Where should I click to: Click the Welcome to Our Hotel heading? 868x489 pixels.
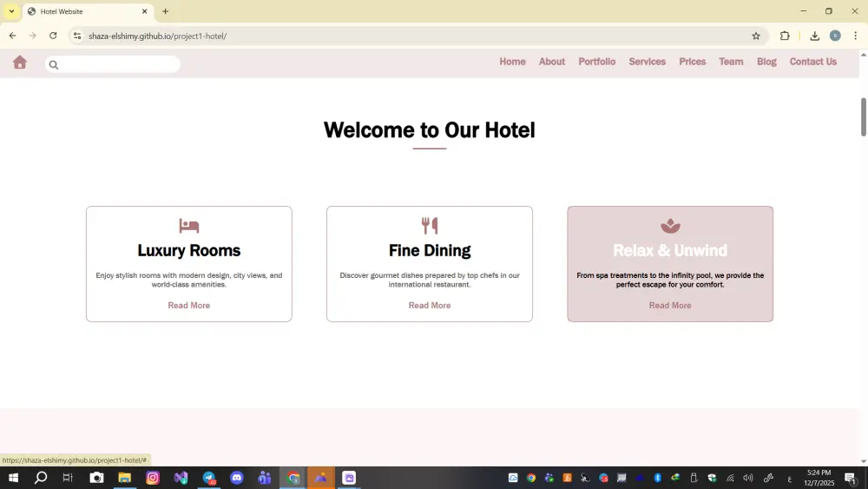coord(430,130)
